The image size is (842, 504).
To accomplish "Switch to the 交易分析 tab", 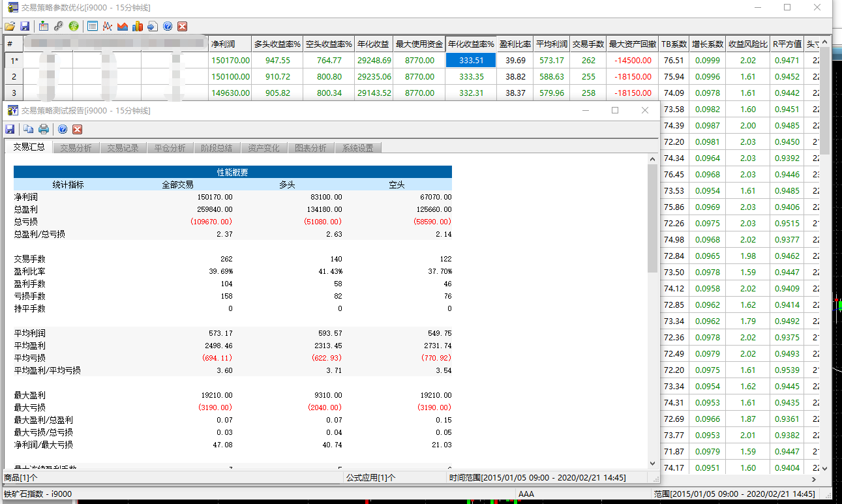I will point(76,148).
